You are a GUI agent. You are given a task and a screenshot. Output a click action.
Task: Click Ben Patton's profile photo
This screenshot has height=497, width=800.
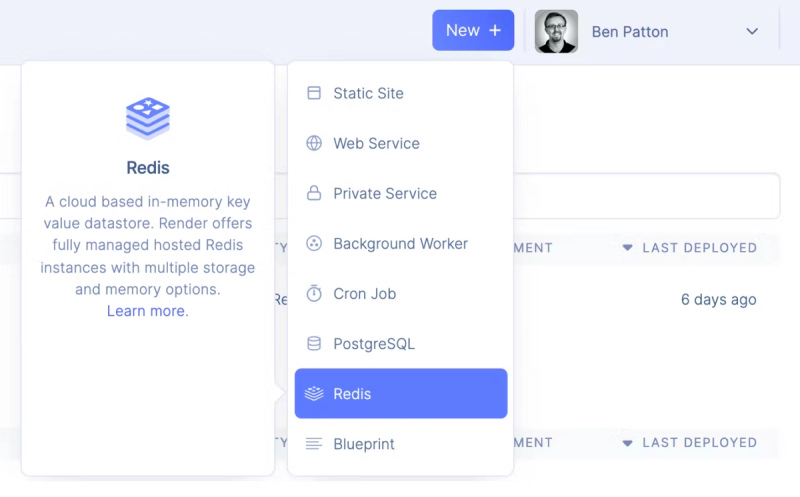[x=556, y=31]
